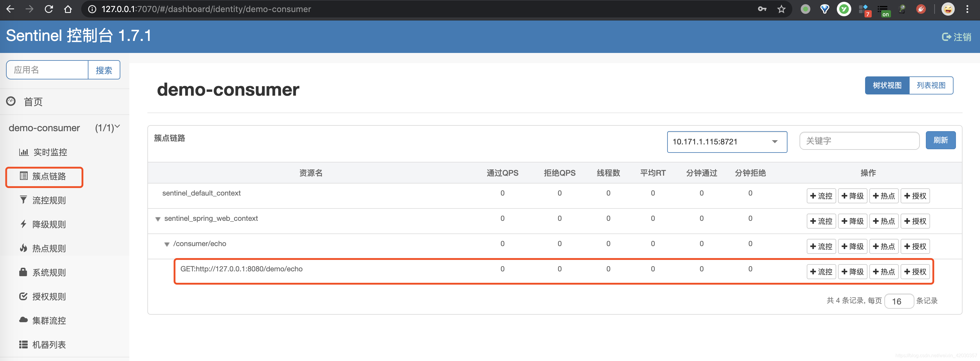Open the 10.171.1.115:8721 machine dropdown
Screen dimensions: 980x361
coord(727,141)
